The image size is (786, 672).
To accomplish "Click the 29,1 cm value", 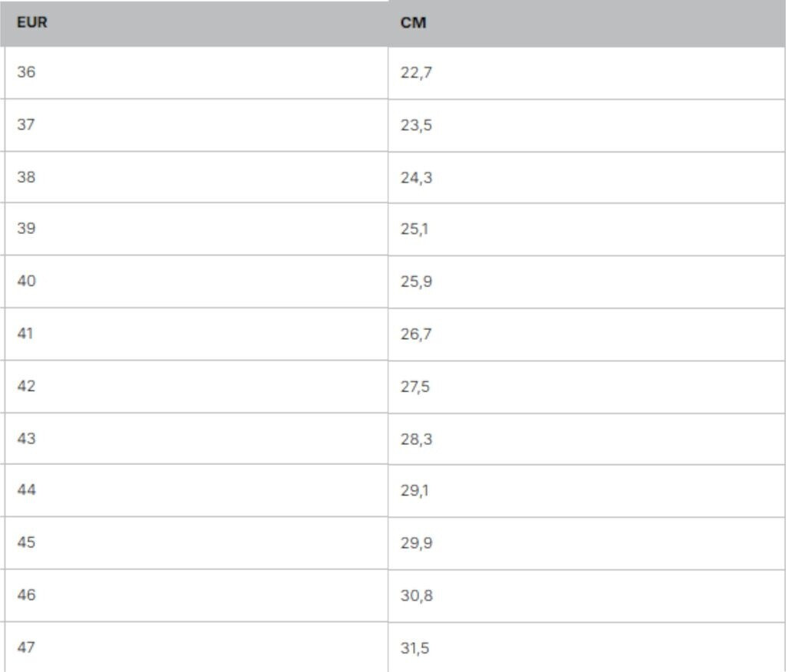I will pos(414,490).
